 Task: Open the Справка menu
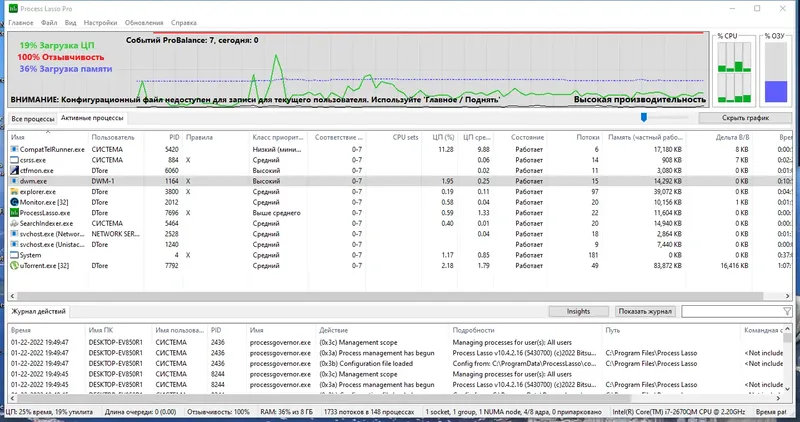[184, 22]
